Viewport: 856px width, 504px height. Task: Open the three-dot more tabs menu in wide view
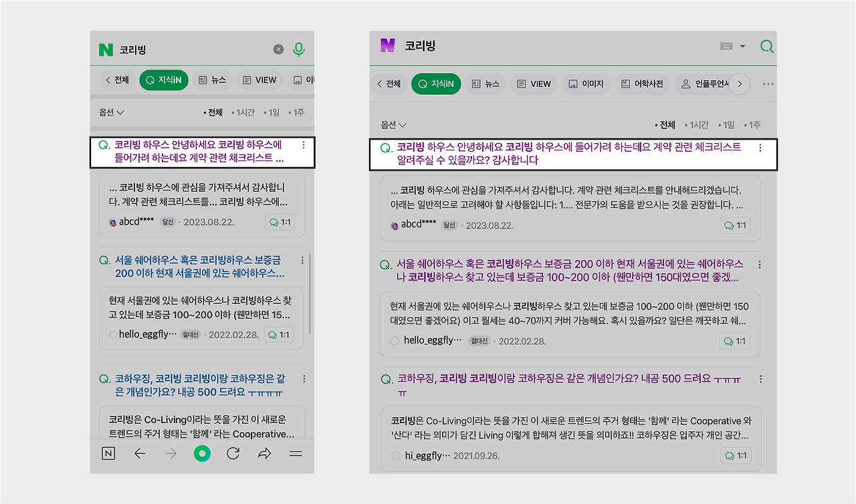coord(768,84)
